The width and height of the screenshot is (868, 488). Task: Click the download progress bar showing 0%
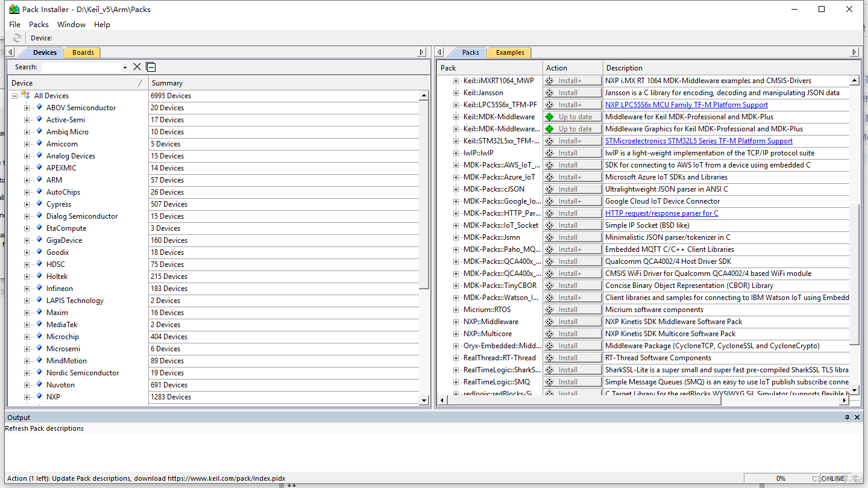tap(781, 478)
